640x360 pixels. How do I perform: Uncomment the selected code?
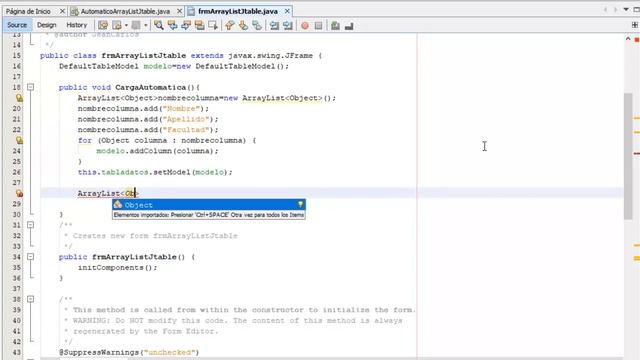(349, 25)
